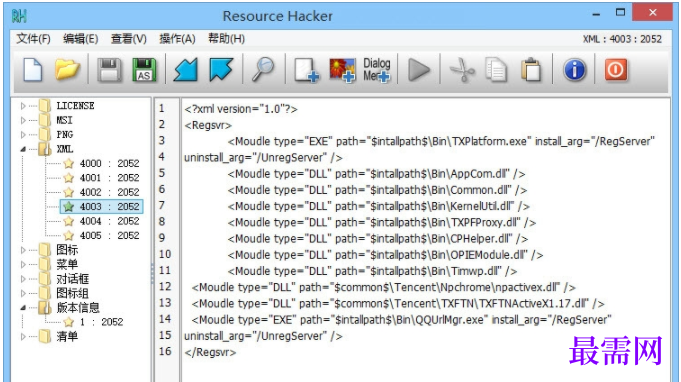Select the 图标组 folder label

73,293
